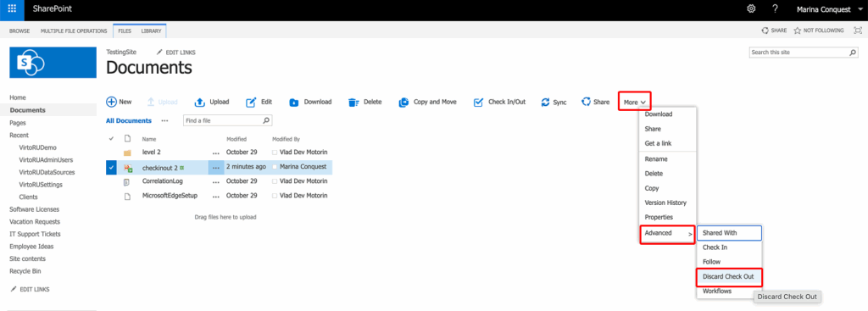Click the left nav EDIT LINKS pencil

pos(14,289)
